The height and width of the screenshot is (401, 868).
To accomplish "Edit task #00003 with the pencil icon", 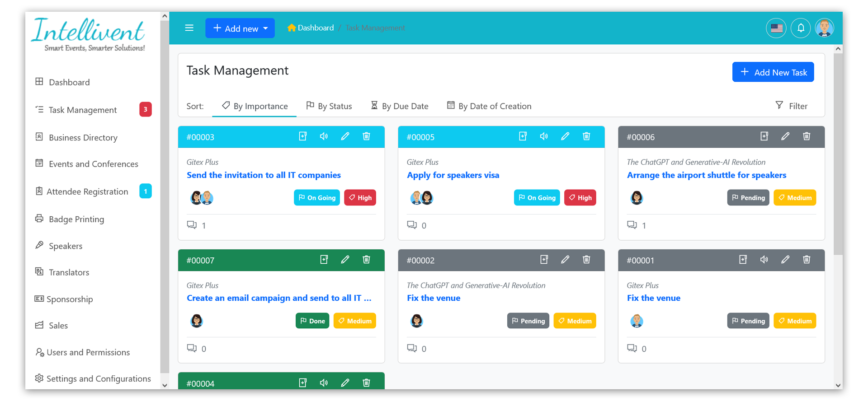I will pyautogui.click(x=345, y=136).
